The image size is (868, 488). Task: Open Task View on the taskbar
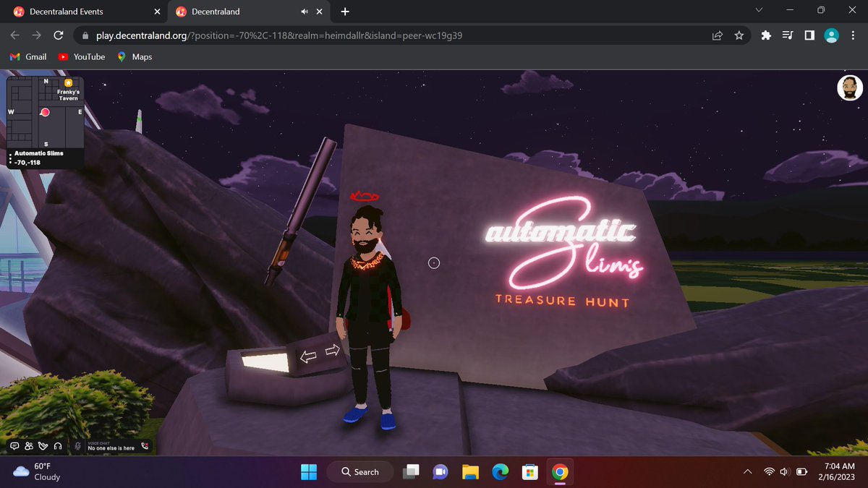(411, 472)
